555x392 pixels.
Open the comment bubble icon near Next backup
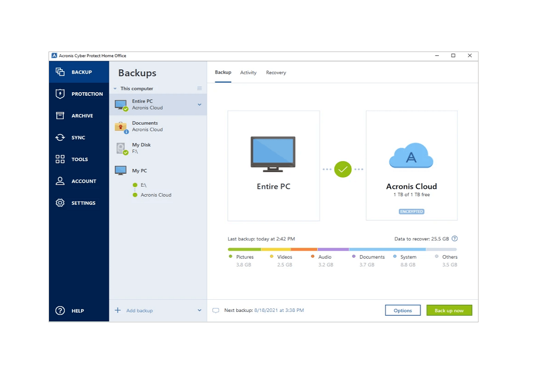(215, 311)
